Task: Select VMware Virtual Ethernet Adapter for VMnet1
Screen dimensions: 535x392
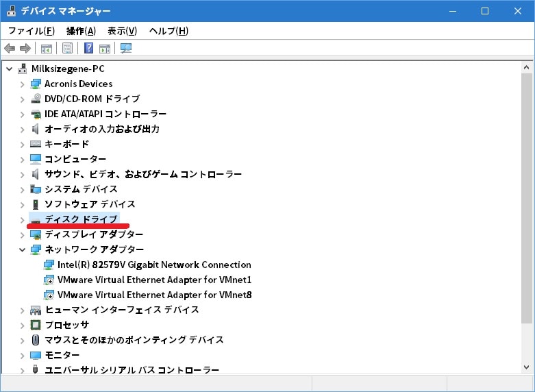Action: point(155,280)
